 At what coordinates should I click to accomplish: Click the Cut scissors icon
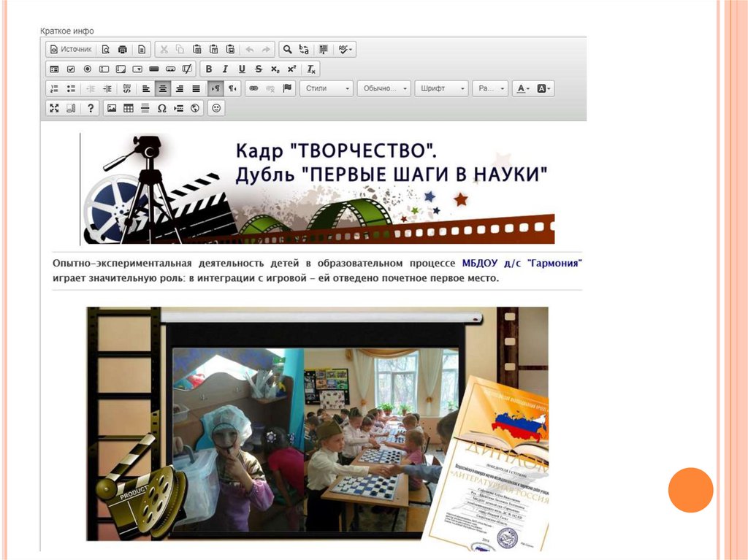coord(164,49)
